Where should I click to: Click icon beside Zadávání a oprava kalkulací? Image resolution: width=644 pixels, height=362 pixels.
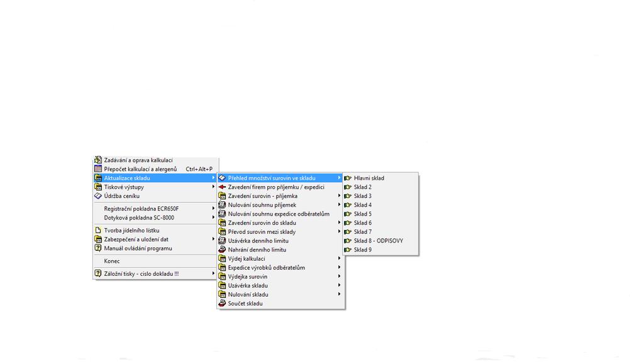point(97,160)
